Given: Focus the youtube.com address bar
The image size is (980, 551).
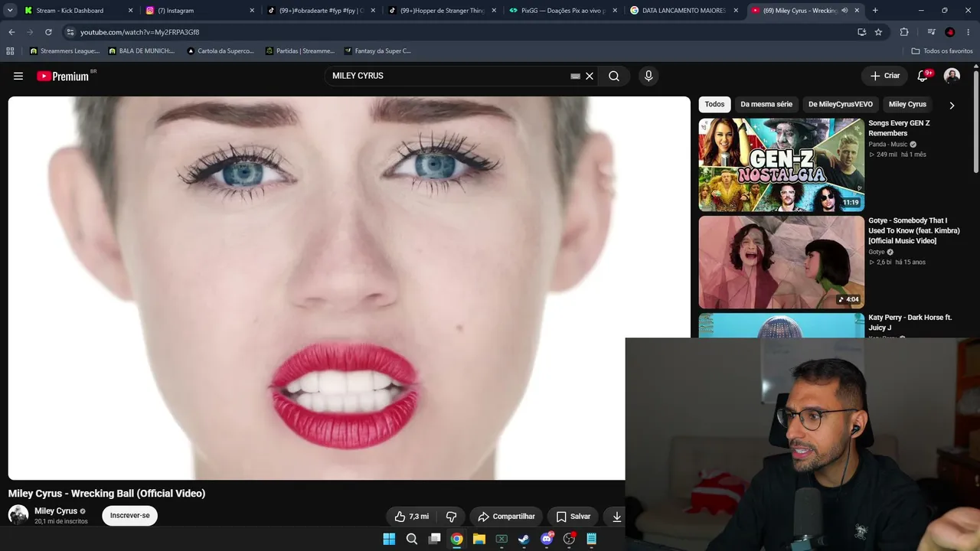Looking at the screenshot, I should pos(459,32).
